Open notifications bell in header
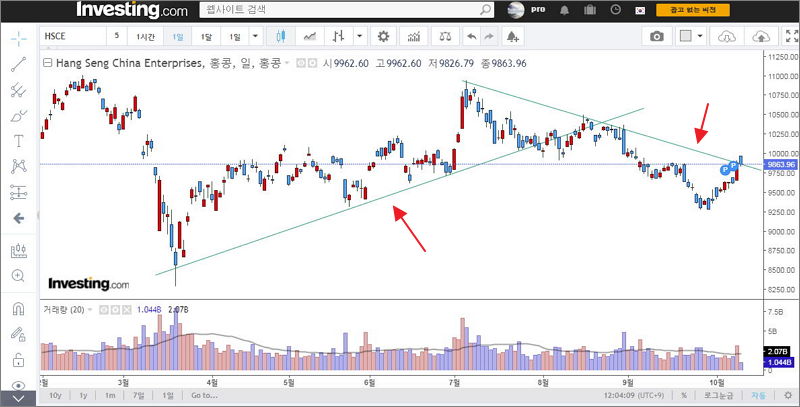The width and height of the screenshot is (800, 407). [564, 10]
